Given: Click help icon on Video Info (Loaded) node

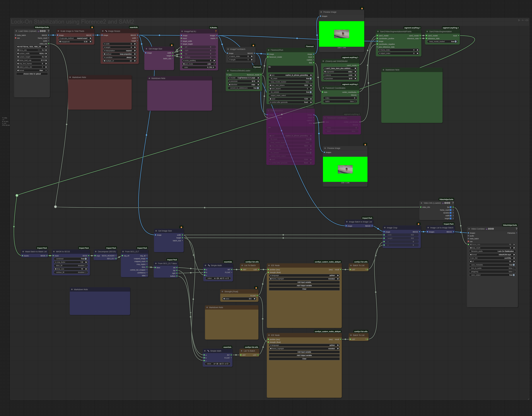Looking at the screenshot, I should [453, 203].
